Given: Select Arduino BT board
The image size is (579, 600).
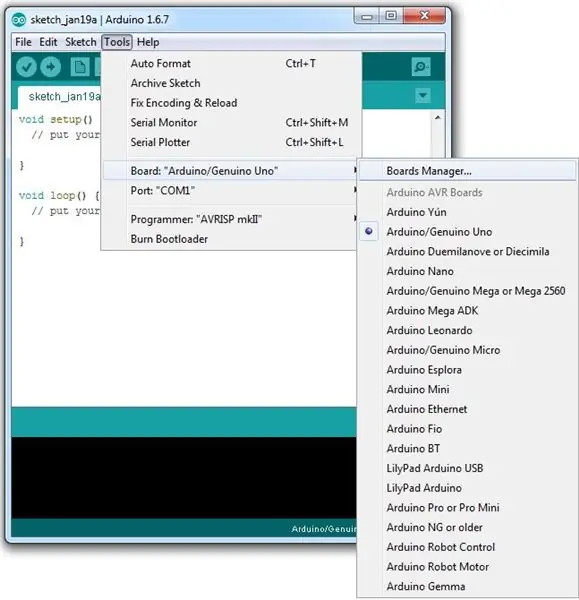Looking at the screenshot, I should click(x=467, y=448).
